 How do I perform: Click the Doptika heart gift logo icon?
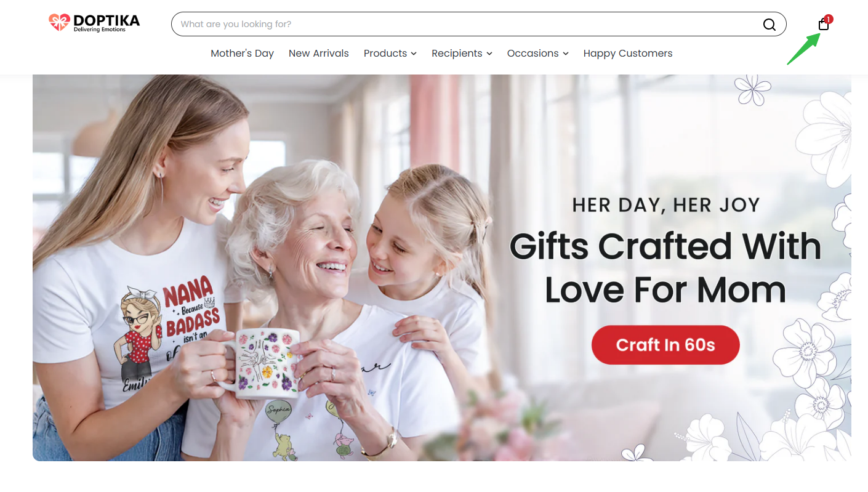[59, 23]
